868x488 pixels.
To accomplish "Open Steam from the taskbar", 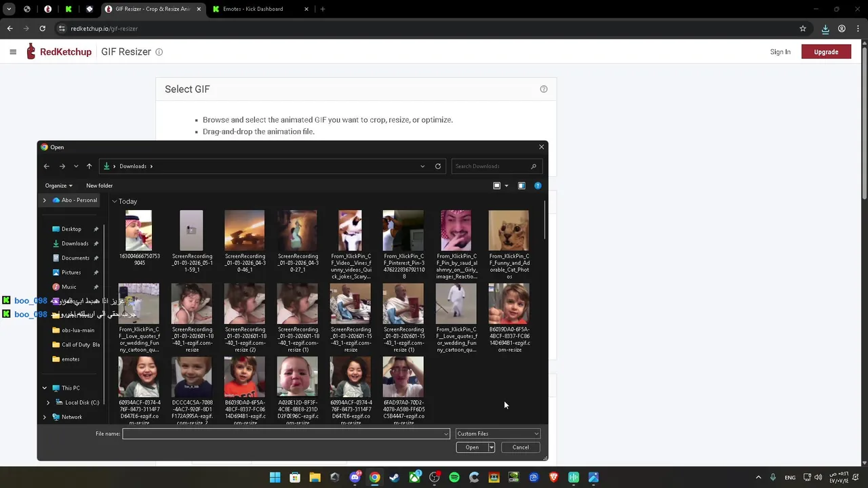I will 394,477.
